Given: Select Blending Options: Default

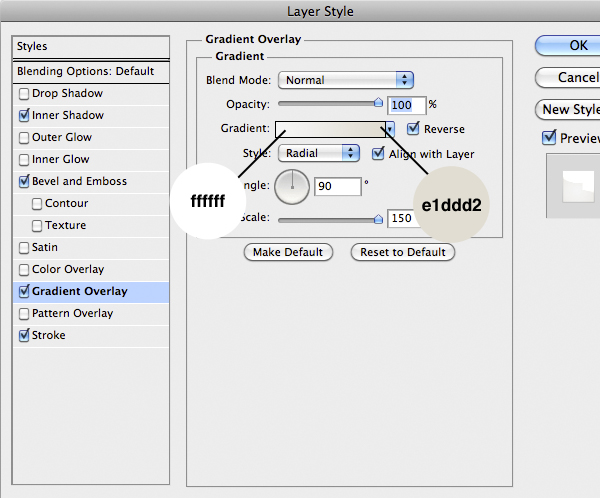Looking at the screenshot, I should (85, 72).
